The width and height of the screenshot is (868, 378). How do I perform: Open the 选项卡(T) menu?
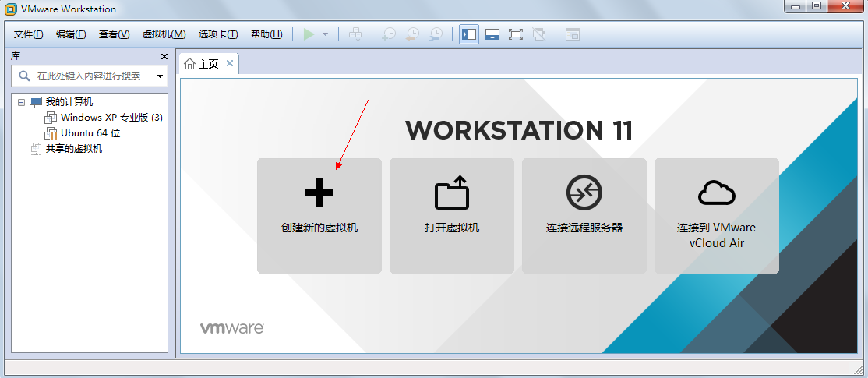(218, 34)
